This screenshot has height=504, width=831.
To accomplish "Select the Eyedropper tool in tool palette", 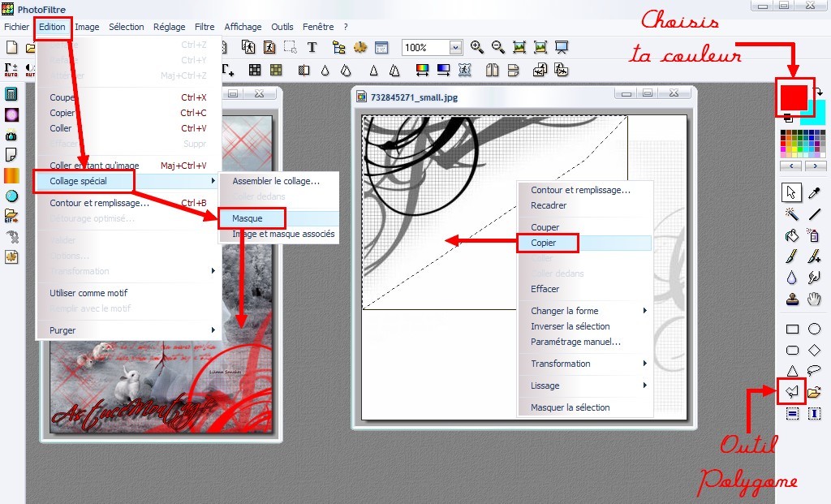I will pyautogui.click(x=814, y=192).
